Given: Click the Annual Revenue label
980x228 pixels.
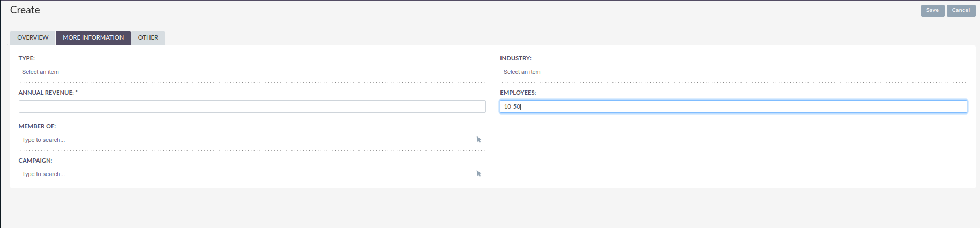Looking at the screenshot, I should 48,93.
